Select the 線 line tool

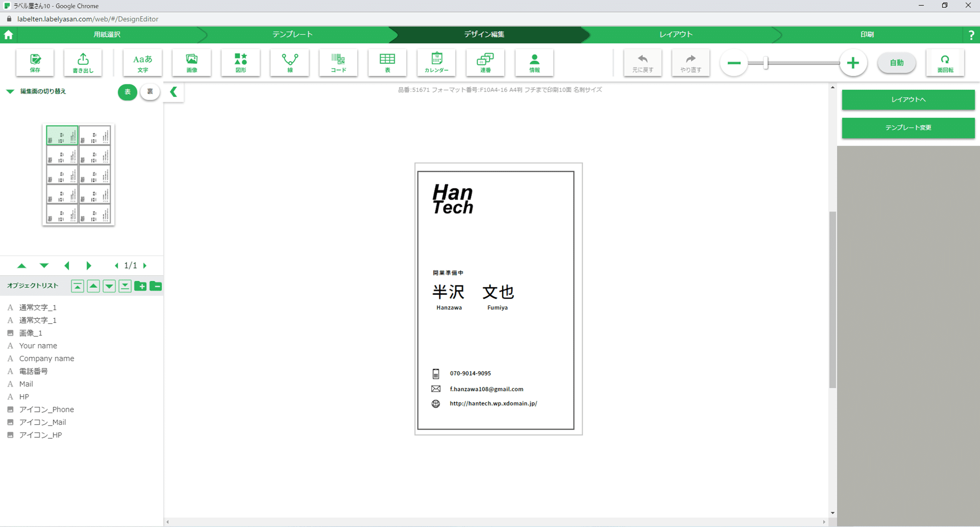(290, 63)
